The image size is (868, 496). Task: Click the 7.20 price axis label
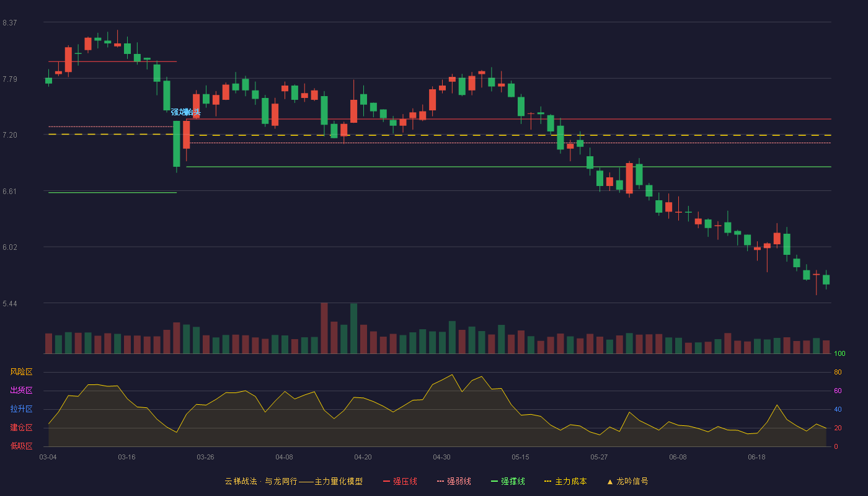click(9, 135)
